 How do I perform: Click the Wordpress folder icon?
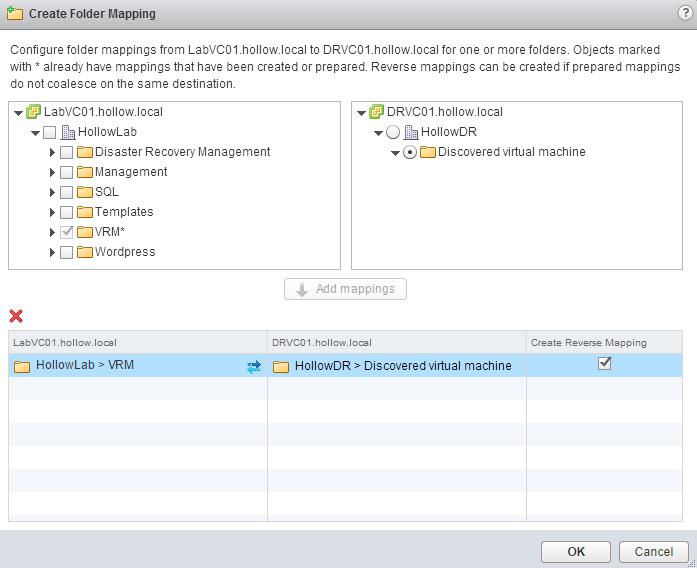click(85, 252)
